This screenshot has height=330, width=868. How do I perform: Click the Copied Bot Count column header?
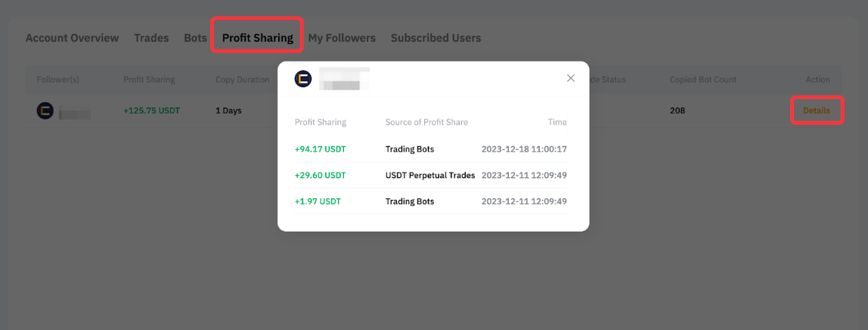tap(703, 79)
